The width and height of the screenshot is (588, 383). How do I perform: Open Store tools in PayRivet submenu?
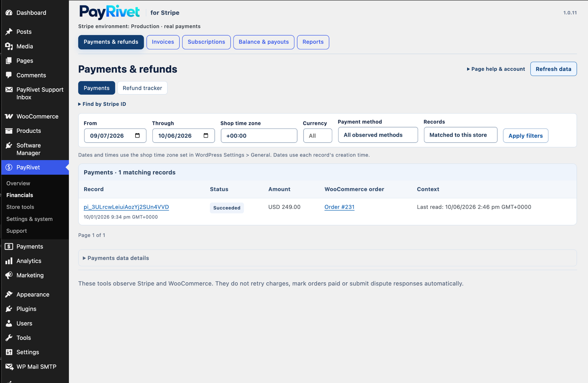pos(20,207)
